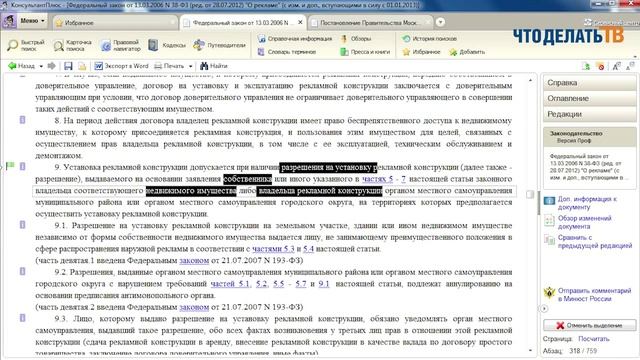Close the Федеральный закон tab

click(300, 22)
